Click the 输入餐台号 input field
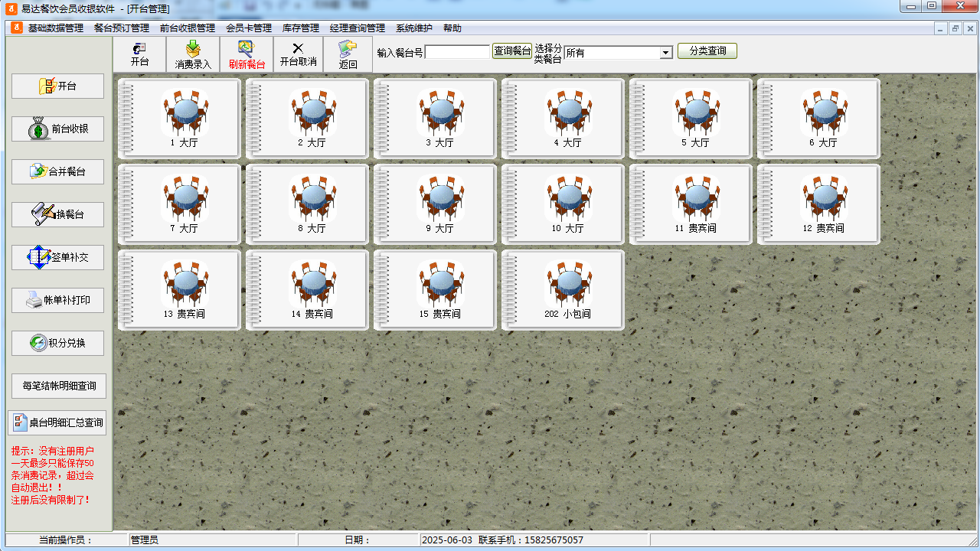 (x=457, y=52)
